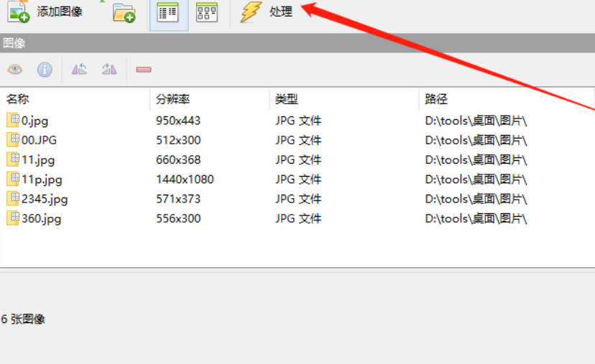Click the file icon beside 0.jpg
The width and height of the screenshot is (595, 364).
click(13, 120)
